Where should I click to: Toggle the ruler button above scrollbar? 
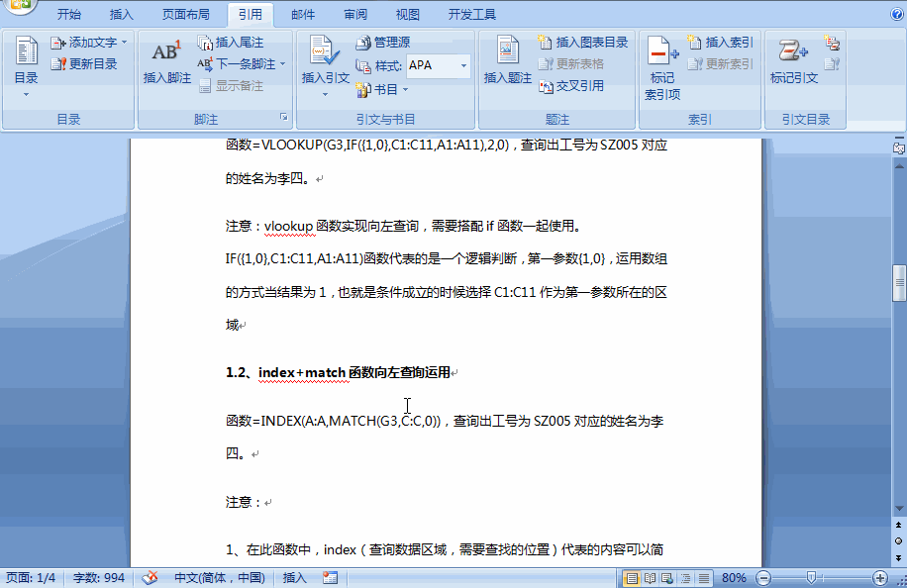click(x=899, y=148)
